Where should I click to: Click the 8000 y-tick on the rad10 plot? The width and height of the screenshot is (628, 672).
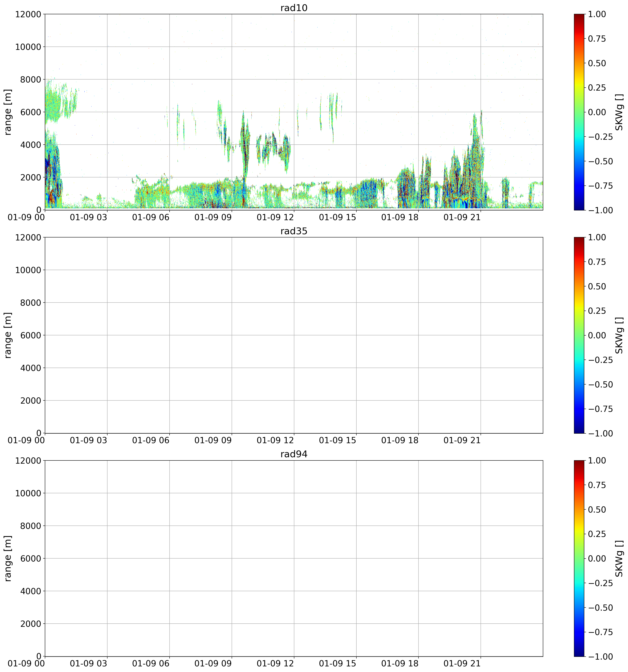30,80
